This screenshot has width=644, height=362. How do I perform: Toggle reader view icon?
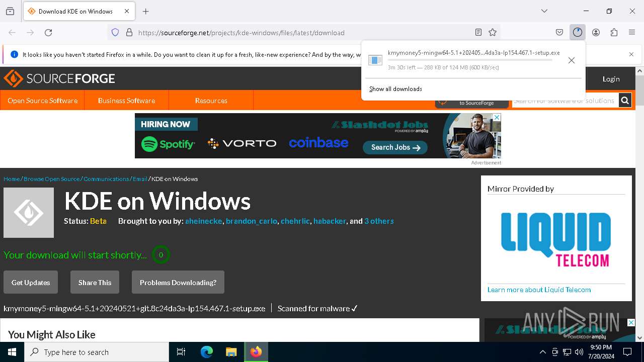click(478, 32)
